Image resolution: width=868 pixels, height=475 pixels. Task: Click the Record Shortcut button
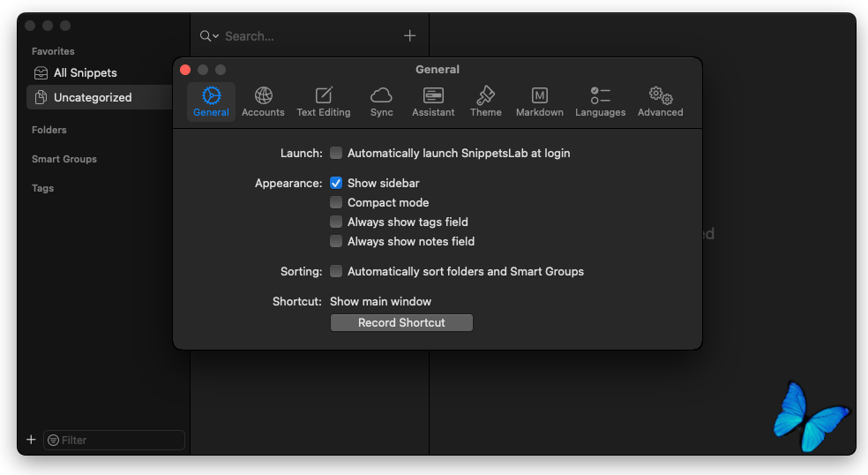(401, 322)
